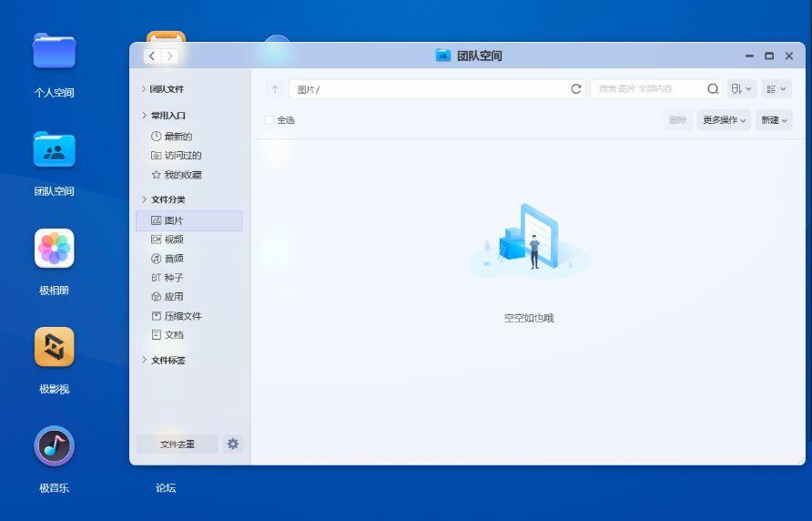
Task: Expand the 文件标签 section
Action: coord(167,361)
